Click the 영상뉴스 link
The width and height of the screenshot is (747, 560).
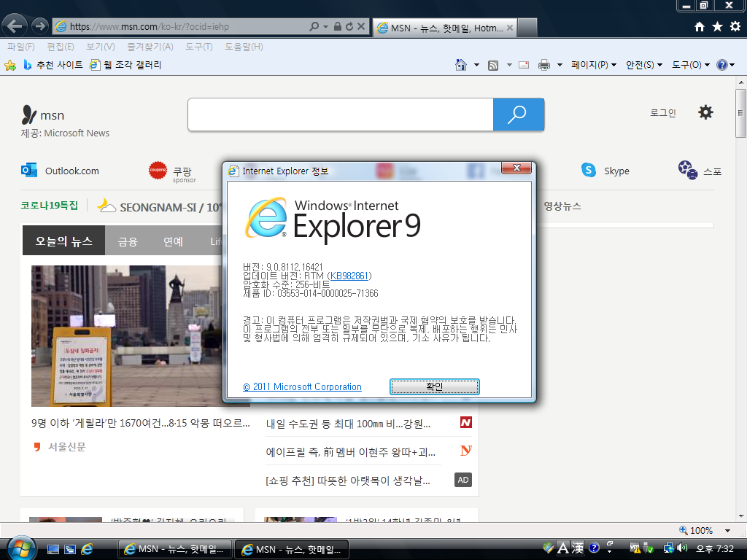(x=562, y=206)
